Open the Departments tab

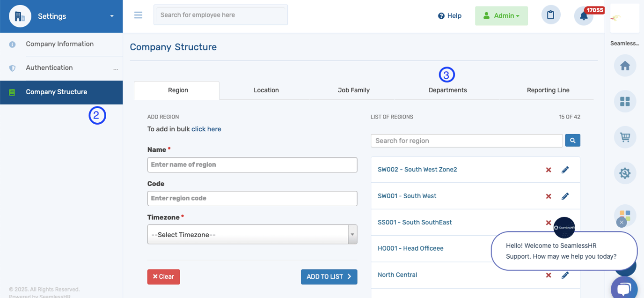tap(448, 90)
